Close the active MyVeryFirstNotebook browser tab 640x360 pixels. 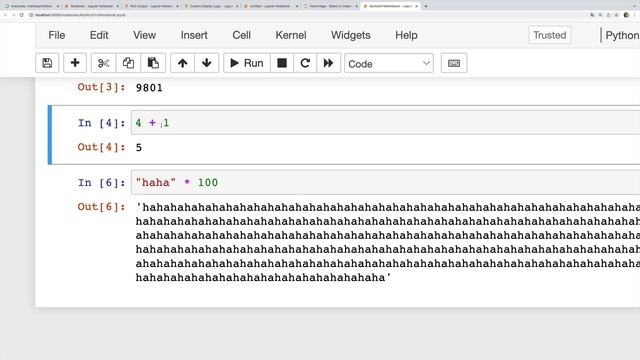pyautogui.click(x=416, y=6)
